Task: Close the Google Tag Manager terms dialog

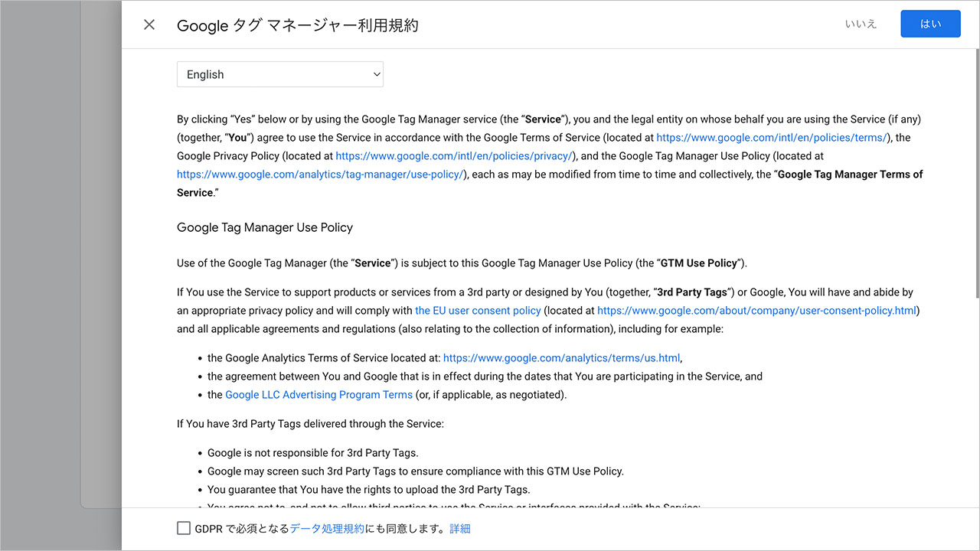Action: (149, 24)
